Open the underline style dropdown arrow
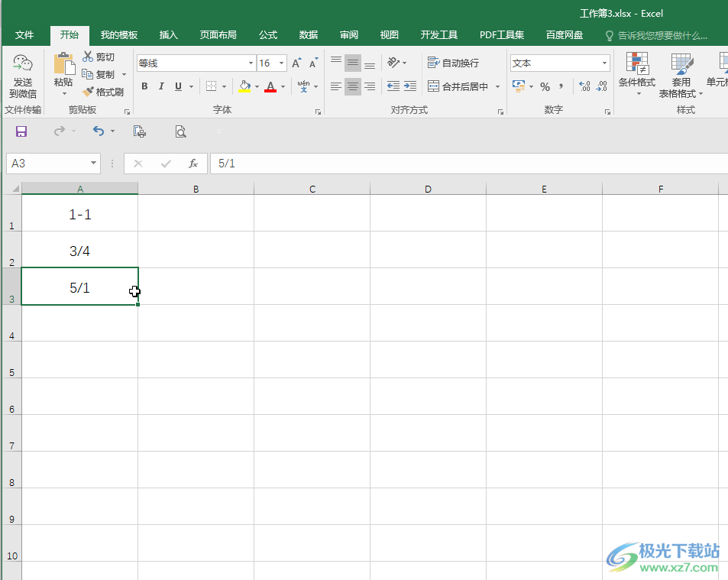Viewport: 728px width, 580px height. tap(191, 86)
